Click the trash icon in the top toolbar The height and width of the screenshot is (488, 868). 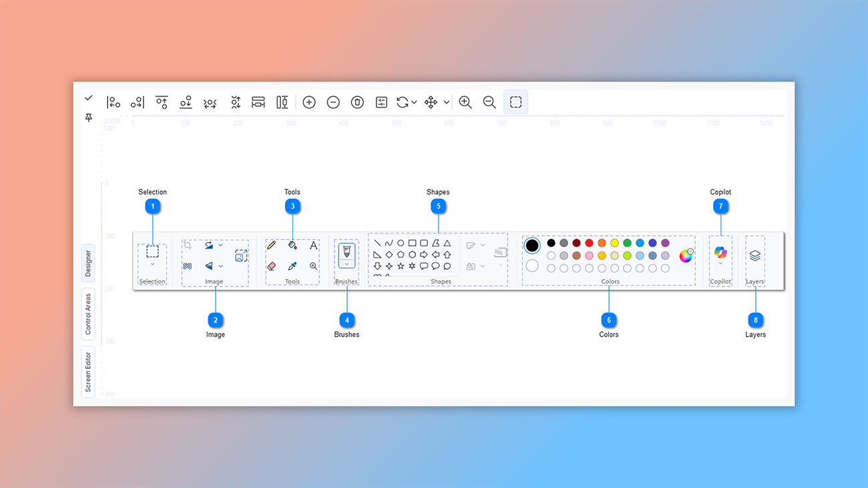[357, 102]
